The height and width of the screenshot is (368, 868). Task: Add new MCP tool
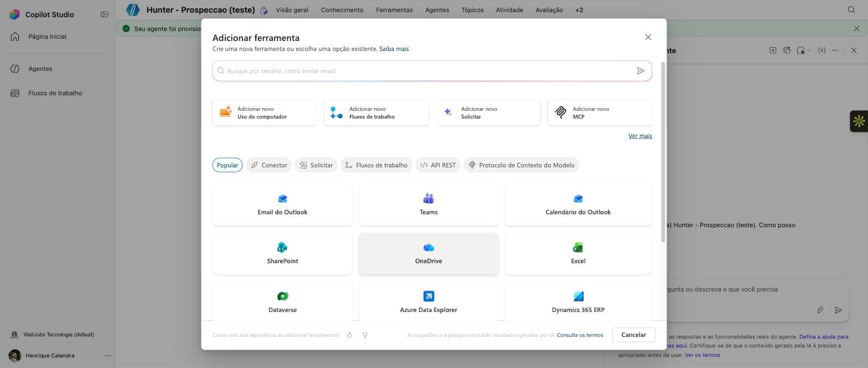(600, 113)
